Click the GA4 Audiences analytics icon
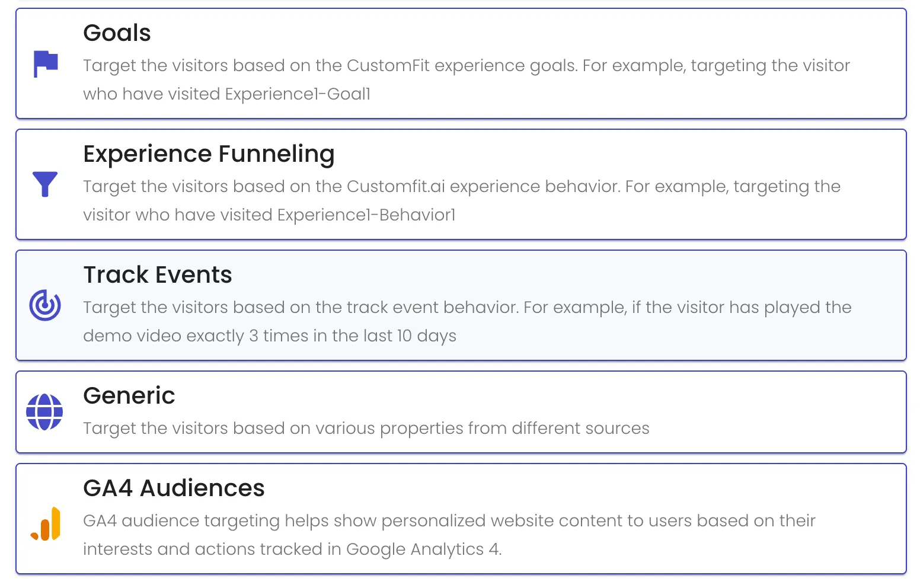 point(46,523)
